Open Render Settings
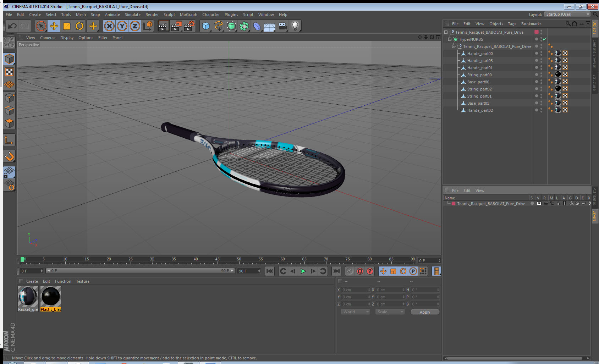 point(189,26)
